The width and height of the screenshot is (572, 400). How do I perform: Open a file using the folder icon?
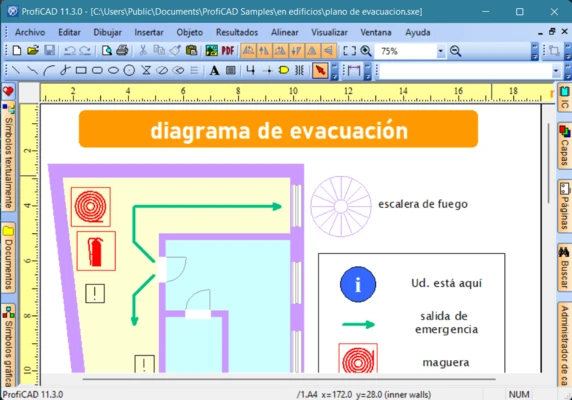pos(33,50)
